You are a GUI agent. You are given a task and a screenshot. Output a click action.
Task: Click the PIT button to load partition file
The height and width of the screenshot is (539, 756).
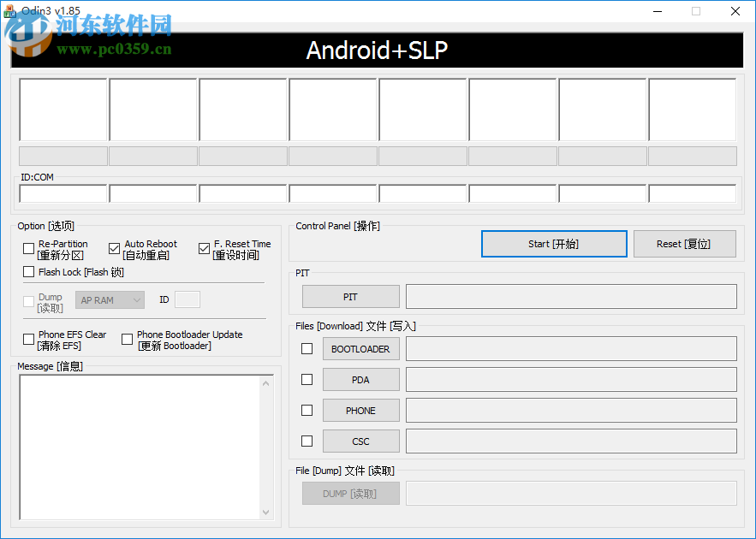(x=350, y=296)
